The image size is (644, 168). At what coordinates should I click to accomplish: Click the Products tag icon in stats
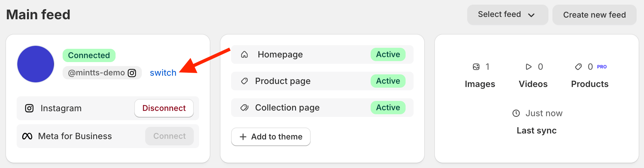(x=578, y=67)
